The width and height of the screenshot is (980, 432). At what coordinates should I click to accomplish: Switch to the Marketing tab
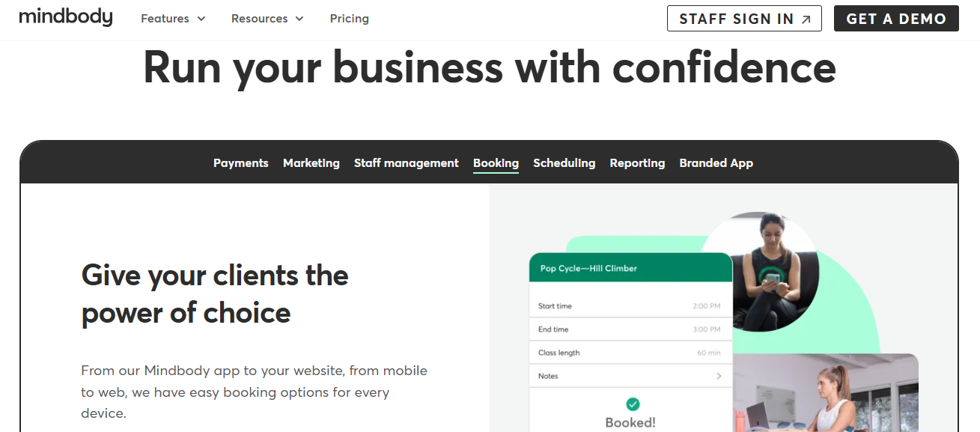coord(311,163)
